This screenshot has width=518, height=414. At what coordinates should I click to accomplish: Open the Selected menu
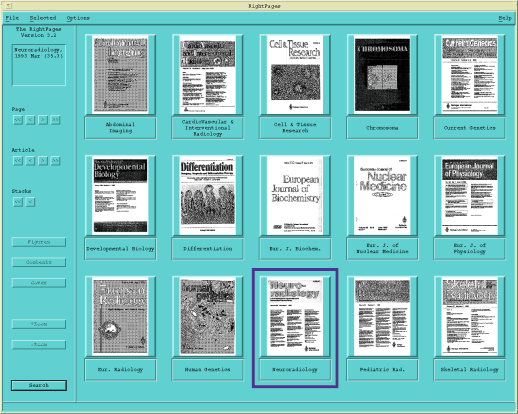[x=43, y=18]
